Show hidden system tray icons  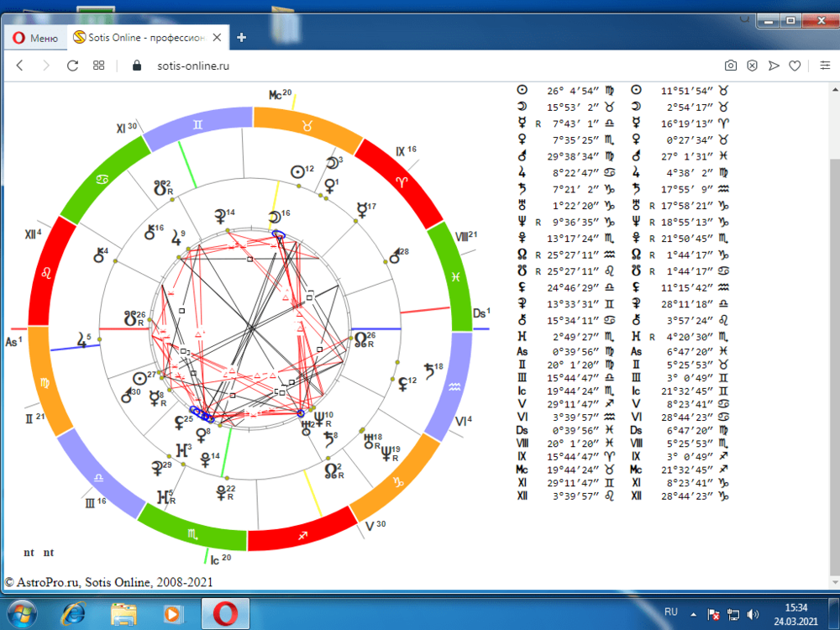(693, 614)
